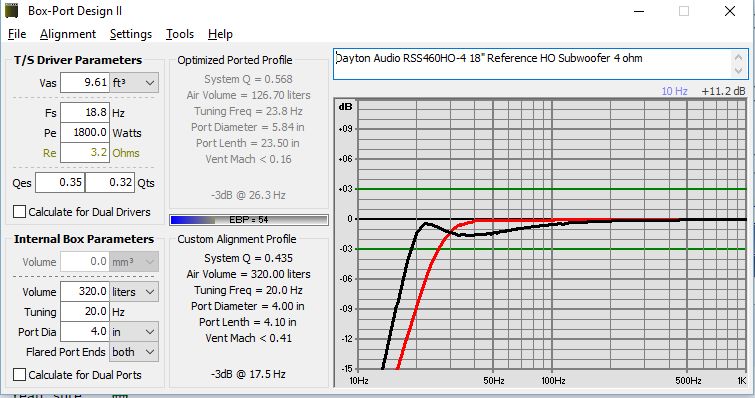The image size is (755, 398).
Task: Click '-3dB @ 17.5 Hz' text
Action: [248, 374]
